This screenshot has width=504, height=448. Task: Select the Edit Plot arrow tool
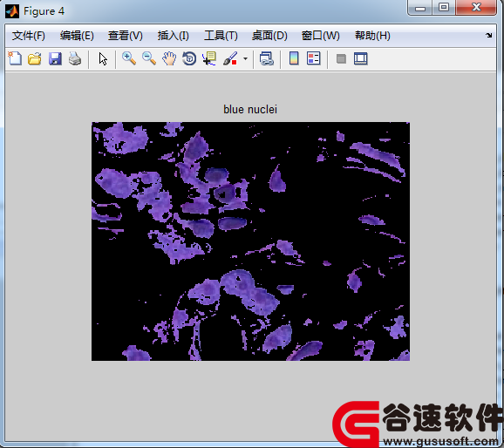coord(103,59)
